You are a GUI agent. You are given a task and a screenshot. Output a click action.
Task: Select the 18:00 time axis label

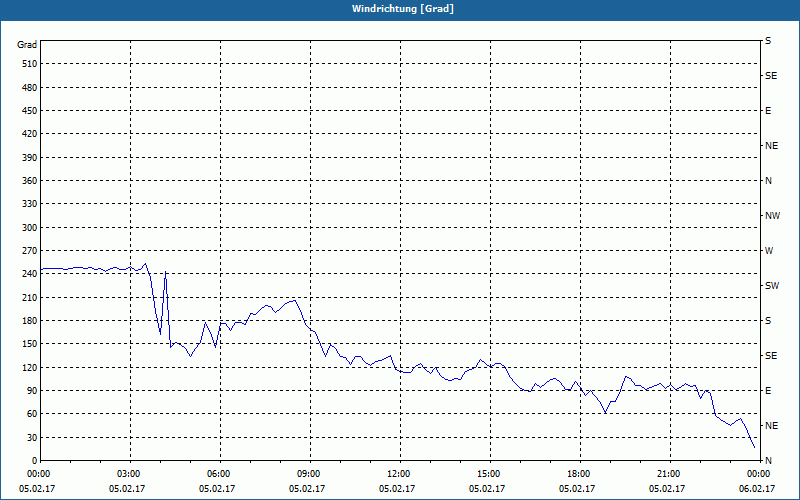point(578,474)
